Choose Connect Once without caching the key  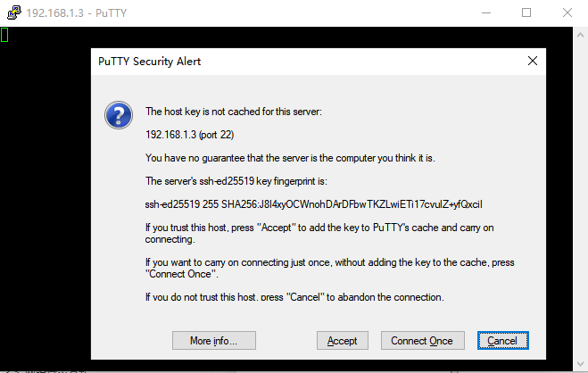point(422,340)
